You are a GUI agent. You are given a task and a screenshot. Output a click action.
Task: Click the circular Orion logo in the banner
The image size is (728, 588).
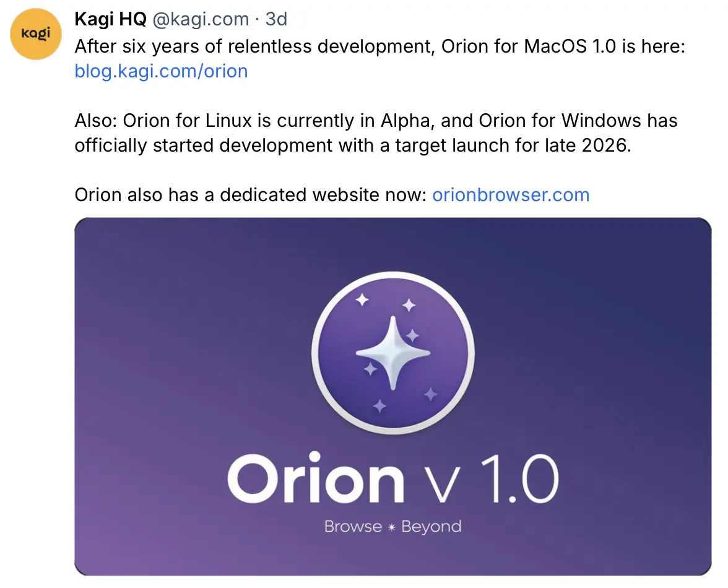pos(392,353)
